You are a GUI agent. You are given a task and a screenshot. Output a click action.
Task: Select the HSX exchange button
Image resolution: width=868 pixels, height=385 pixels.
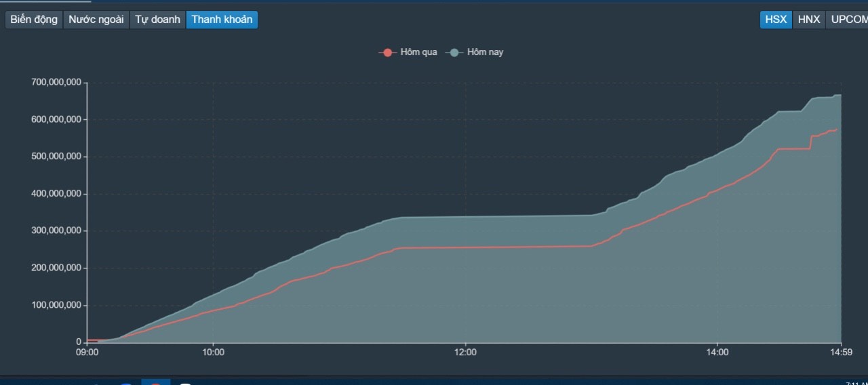coord(776,20)
